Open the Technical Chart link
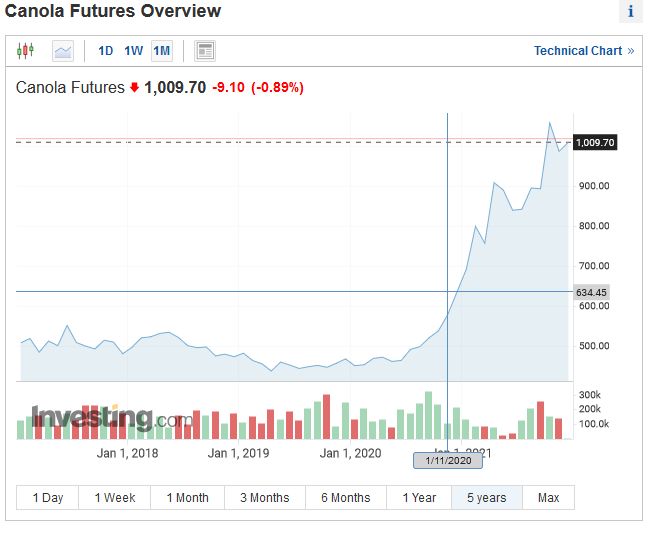The width and height of the screenshot is (657, 537). [x=577, y=51]
